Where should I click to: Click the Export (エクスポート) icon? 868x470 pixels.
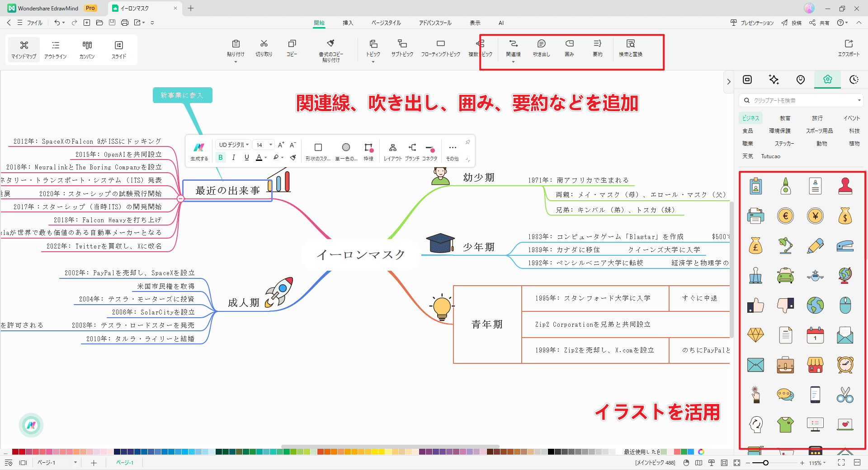(849, 44)
